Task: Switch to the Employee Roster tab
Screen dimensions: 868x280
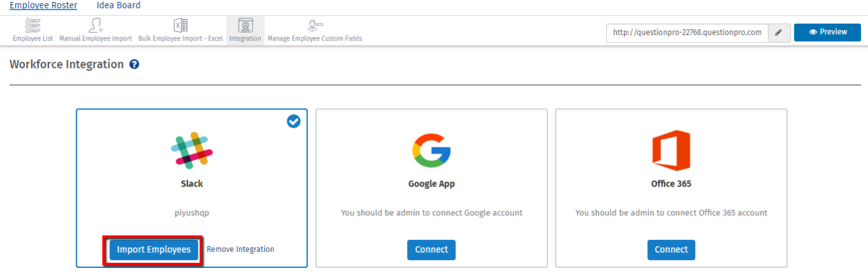Action: [x=43, y=6]
